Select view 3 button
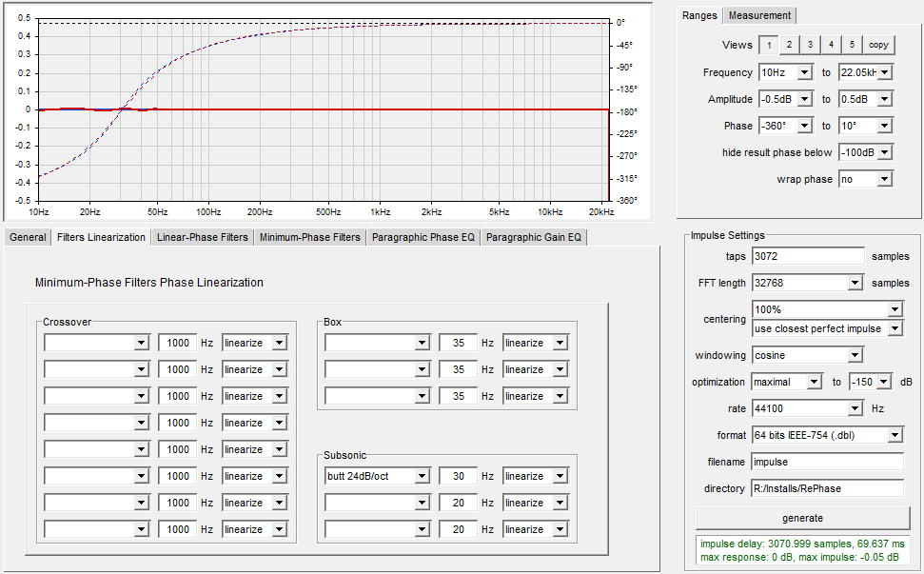Image resolution: width=924 pixels, height=574 pixels. pyautogui.click(x=810, y=45)
